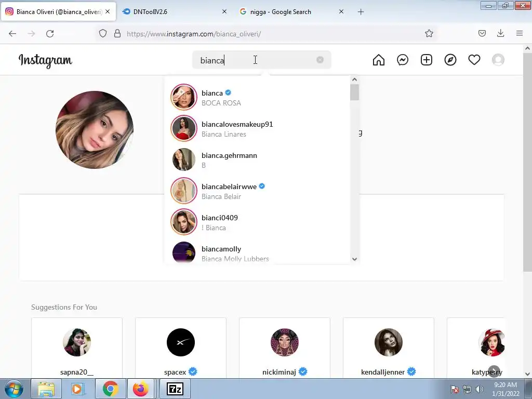Open Windows Start menu
This screenshot has height=399, width=532.
coord(14,389)
